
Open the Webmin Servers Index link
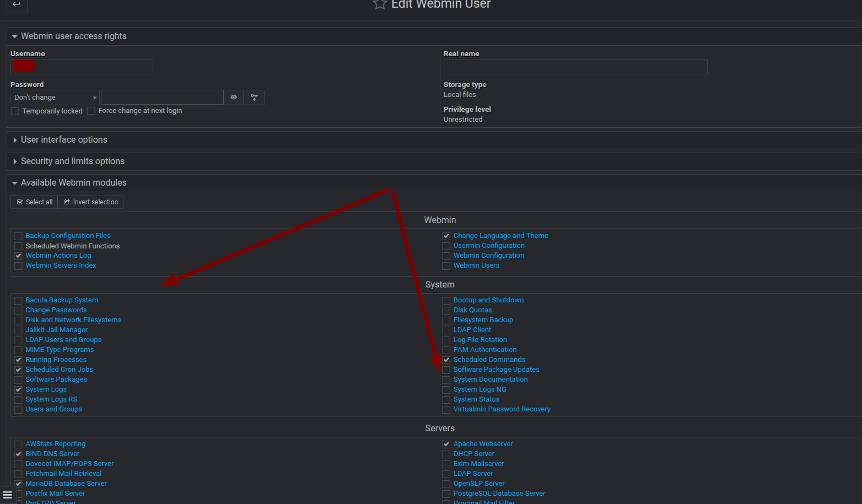click(x=61, y=265)
